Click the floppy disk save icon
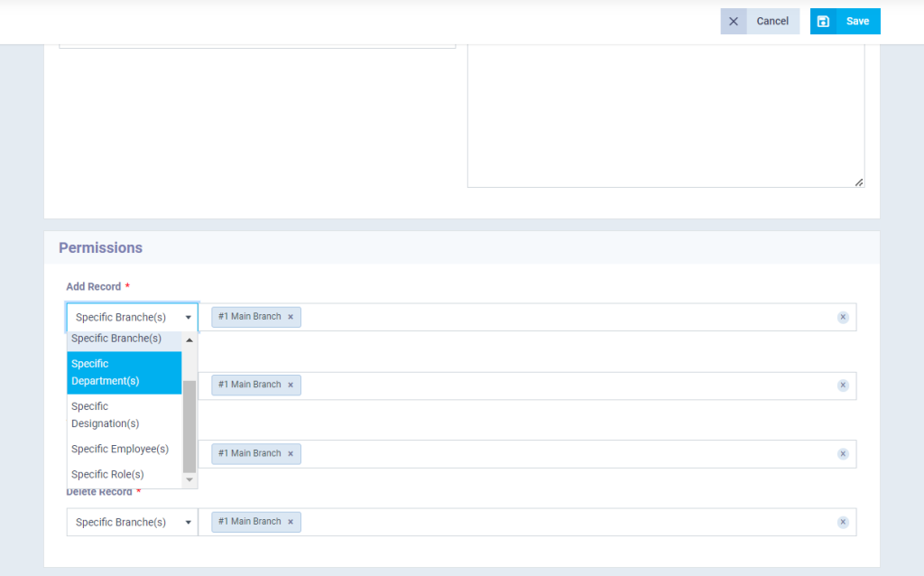924x576 pixels. coord(823,22)
